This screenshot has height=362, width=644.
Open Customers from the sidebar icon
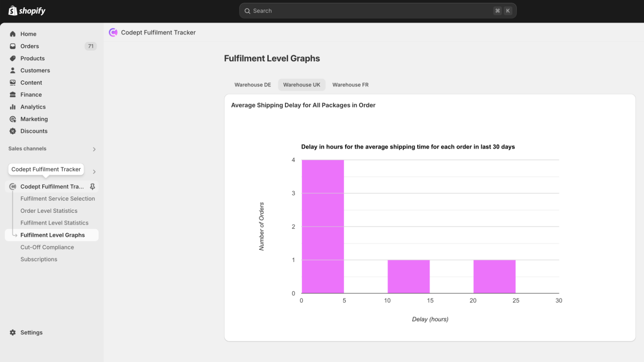click(12, 70)
